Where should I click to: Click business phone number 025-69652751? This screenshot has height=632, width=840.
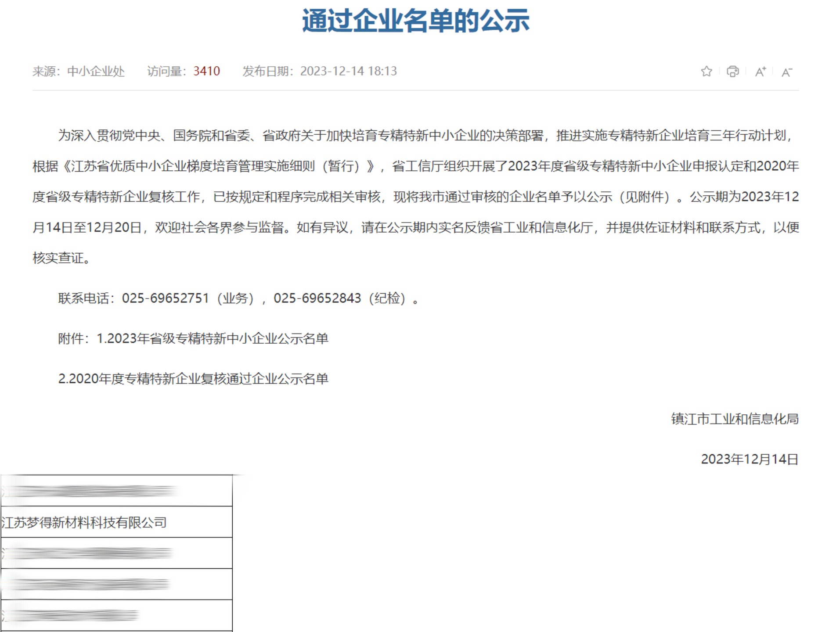tap(165, 298)
